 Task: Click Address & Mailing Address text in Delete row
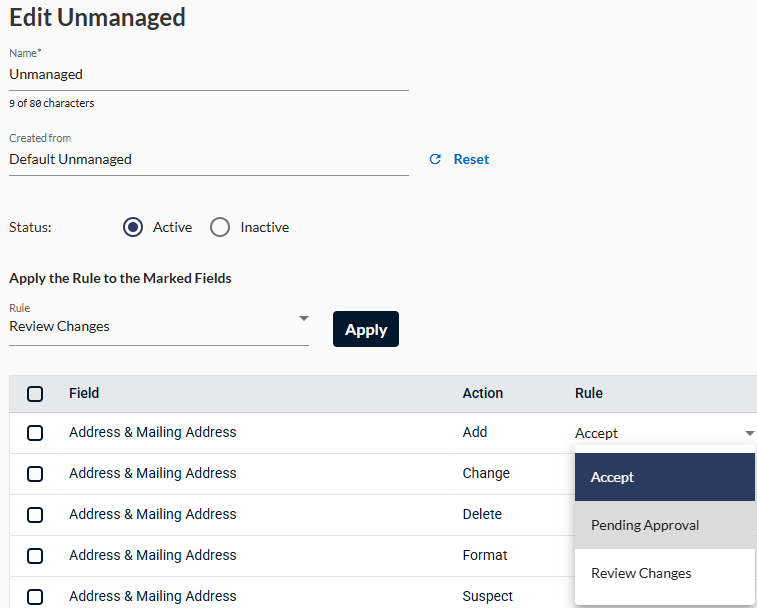153,514
